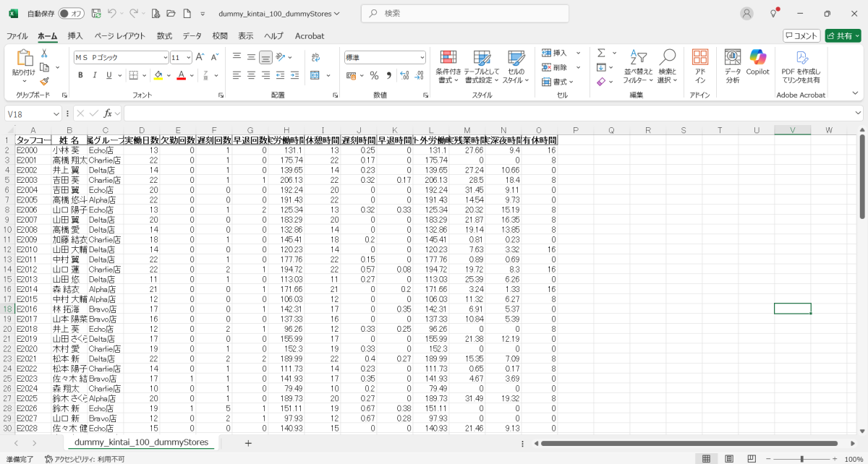
Task: Expand the 標準 number format dropdown
Action: [x=385, y=57]
